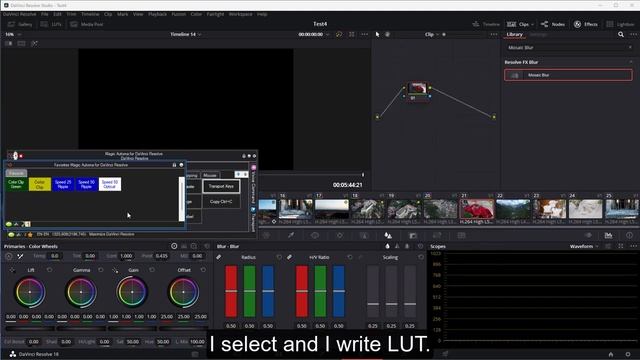Click the Copy Ctrl+C button

221,202
